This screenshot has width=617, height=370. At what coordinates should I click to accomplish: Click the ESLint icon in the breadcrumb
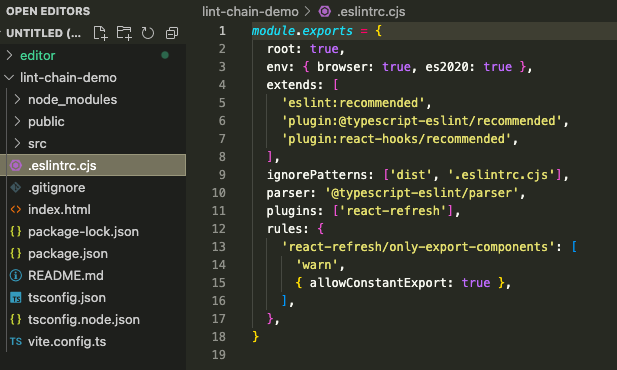(325, 11)
